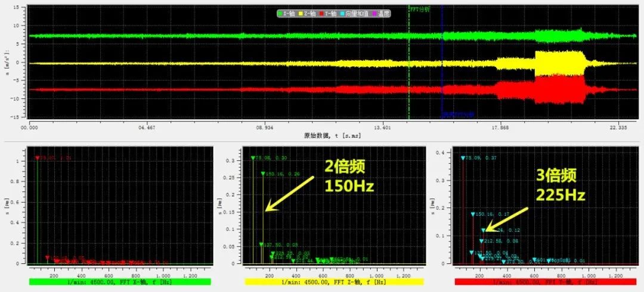Image resolution: width=644 pixels, height=292 pixels.
Task: Click the 137.50 peak marker in Z-axis FFT
Action: pyautogui.click(x=261, y=244)
